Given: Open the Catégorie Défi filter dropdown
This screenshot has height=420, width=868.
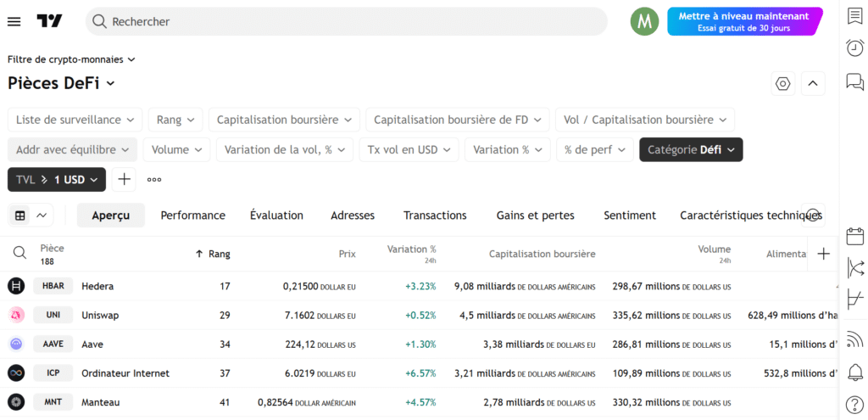Looking at the screenshot, I should click(x=691, y=149).
